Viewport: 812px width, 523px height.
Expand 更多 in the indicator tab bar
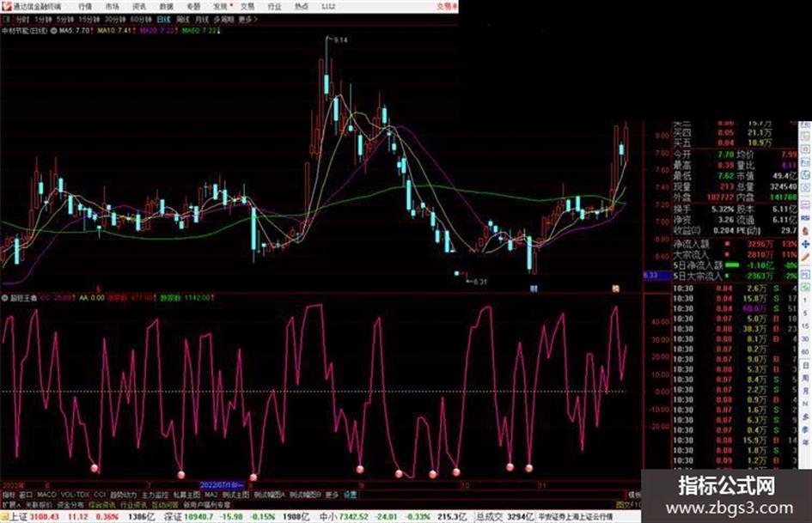pos(332,495)
